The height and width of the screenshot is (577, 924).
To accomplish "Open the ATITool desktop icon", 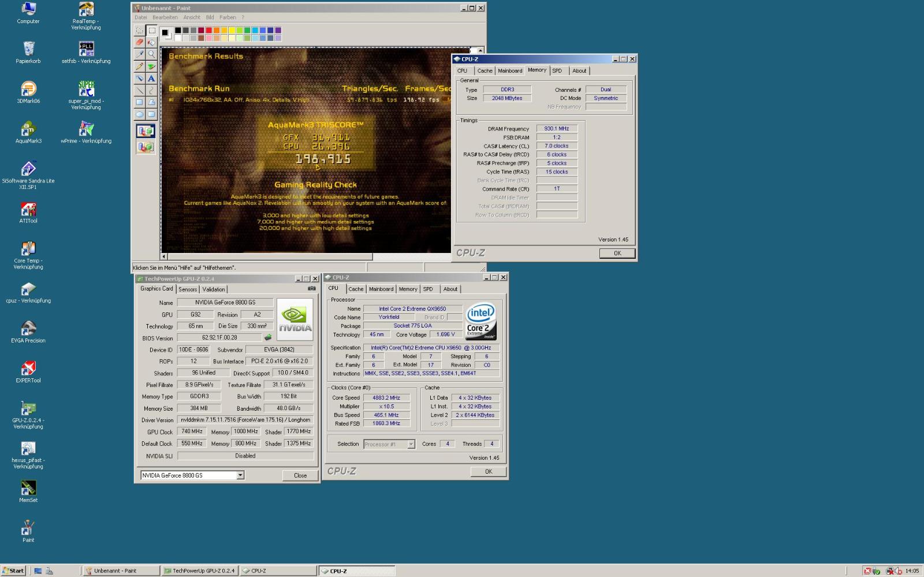I will (28, 212).
